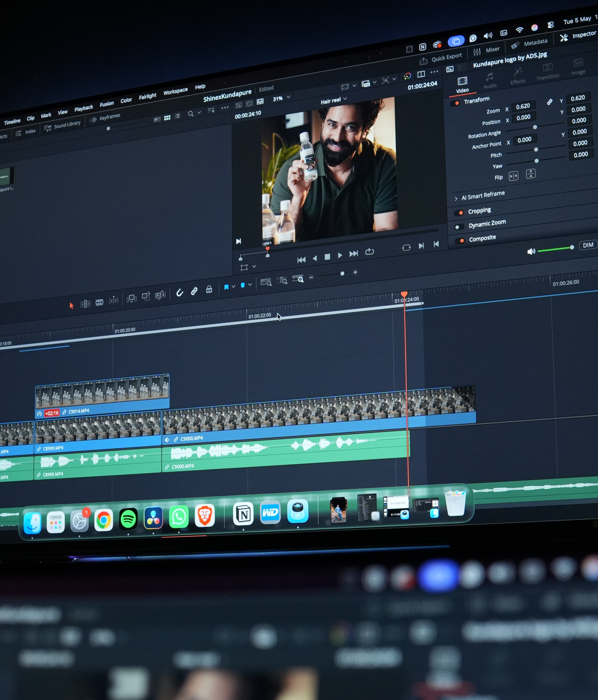The image size is (598, 700).
Task: Jump to last frame in viewer
Action: [354, 254]
